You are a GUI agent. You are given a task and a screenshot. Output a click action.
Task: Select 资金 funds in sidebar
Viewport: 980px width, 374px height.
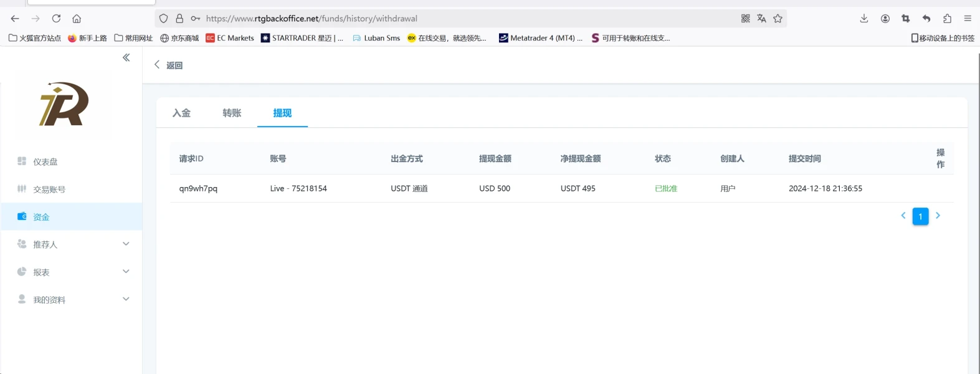point(71,216)
